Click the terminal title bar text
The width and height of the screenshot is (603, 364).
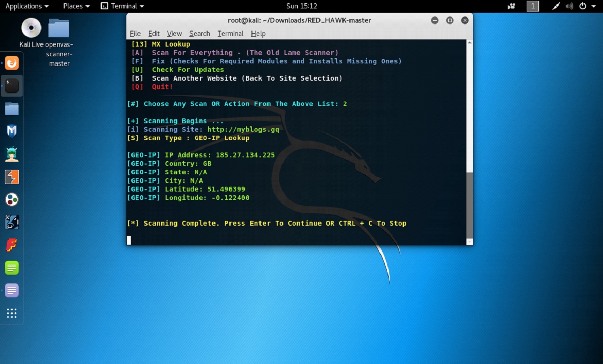pos(299,20)
